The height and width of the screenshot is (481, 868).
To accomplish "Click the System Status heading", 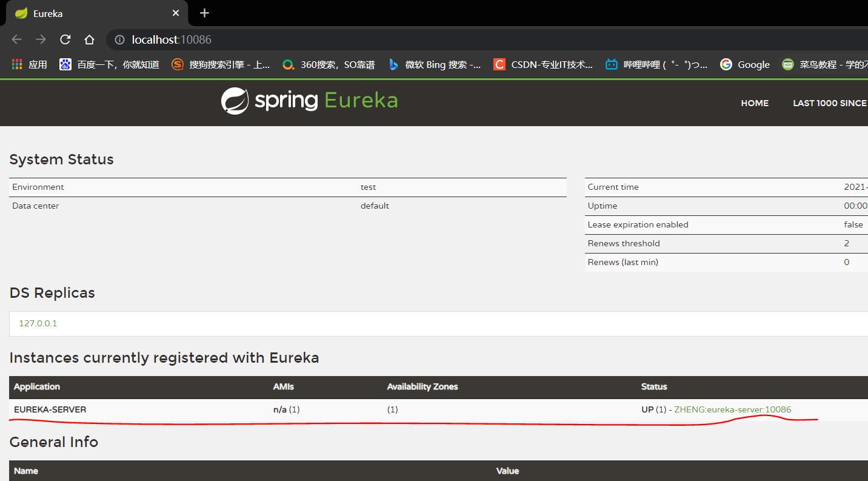I will pyautogui.click(x=61, y=160).
